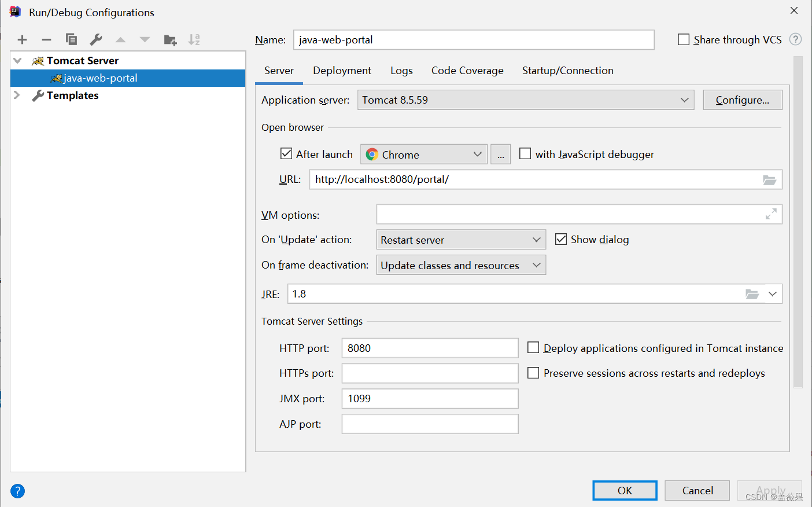The height and width of the screenshot is (507, 812).
Task: Create a new folder for configurations
Action: click(x=170, y=39)
